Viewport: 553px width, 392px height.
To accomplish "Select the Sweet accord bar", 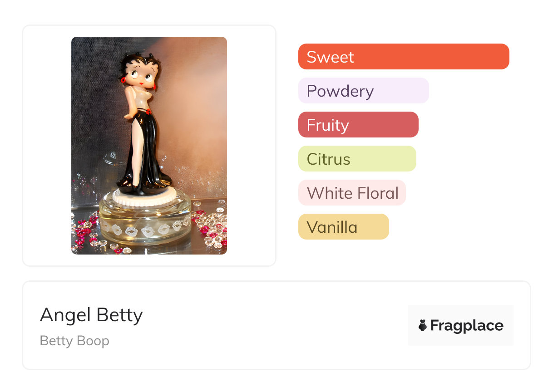I will tap(404, 57).
